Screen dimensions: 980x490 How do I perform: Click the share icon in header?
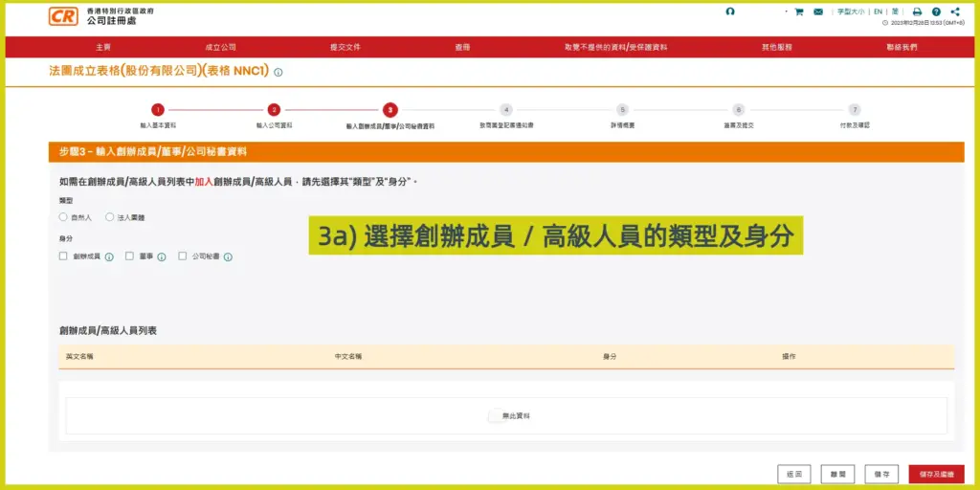click(x=955, y=11)
